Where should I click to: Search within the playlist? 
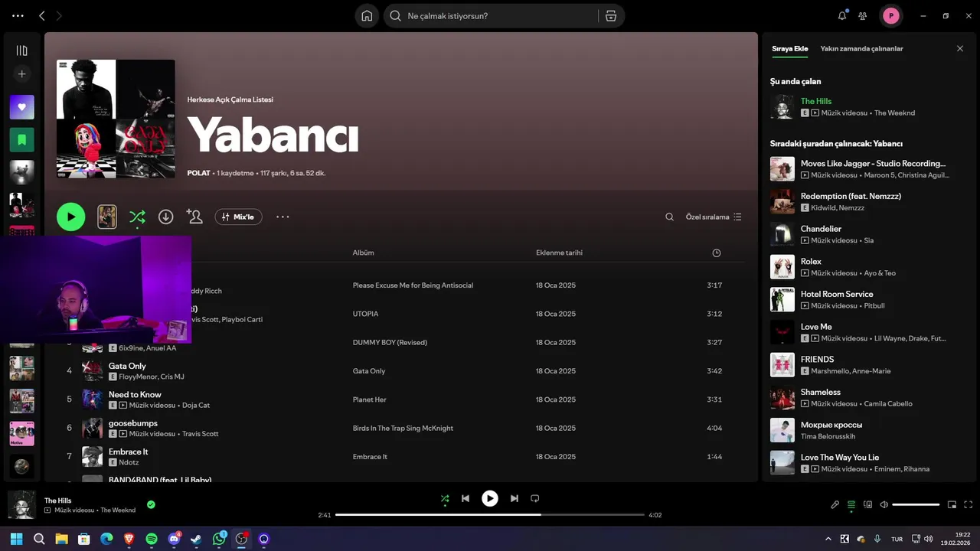click(x=669, y=217)
